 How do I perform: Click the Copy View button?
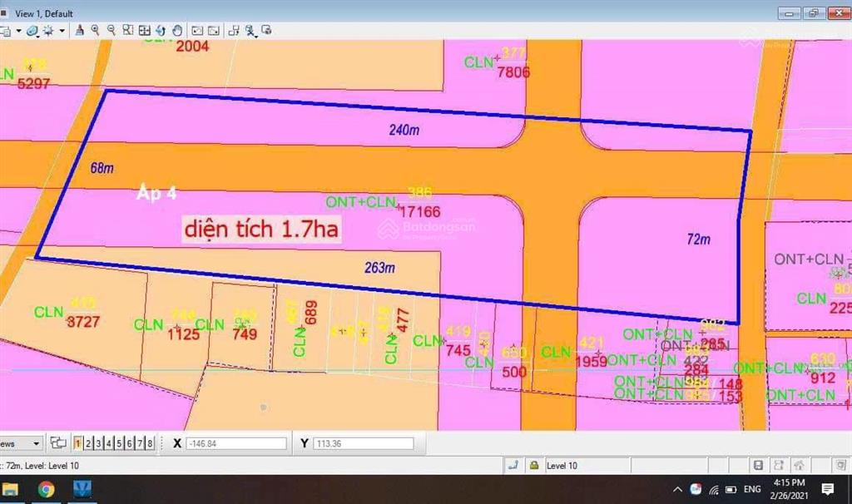pyautogui.click(x=234, y=30)
